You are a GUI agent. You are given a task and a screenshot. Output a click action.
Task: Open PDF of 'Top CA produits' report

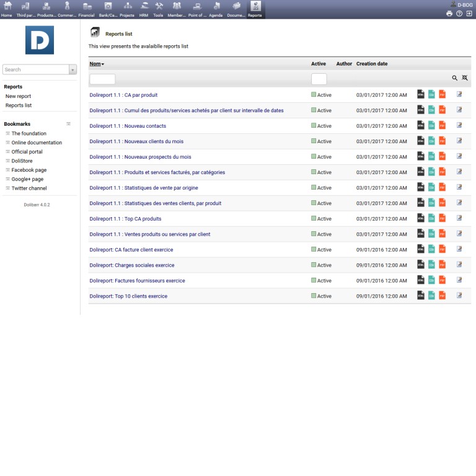pyautogui.click(x=442, y=218)
